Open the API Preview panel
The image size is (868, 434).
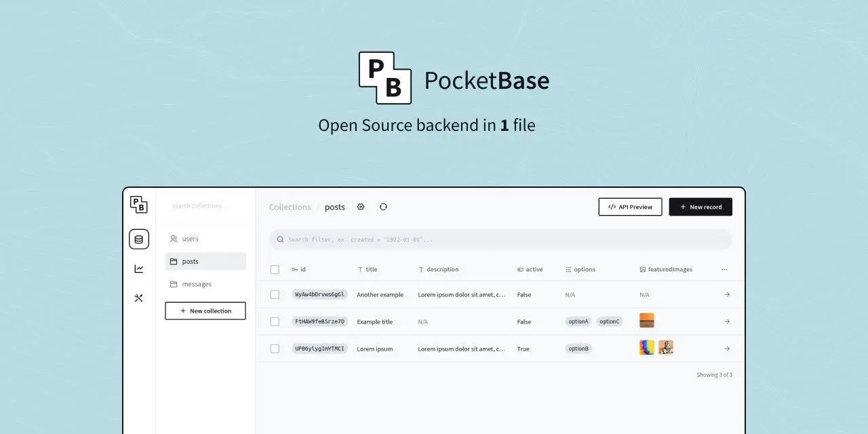[630, 206]
